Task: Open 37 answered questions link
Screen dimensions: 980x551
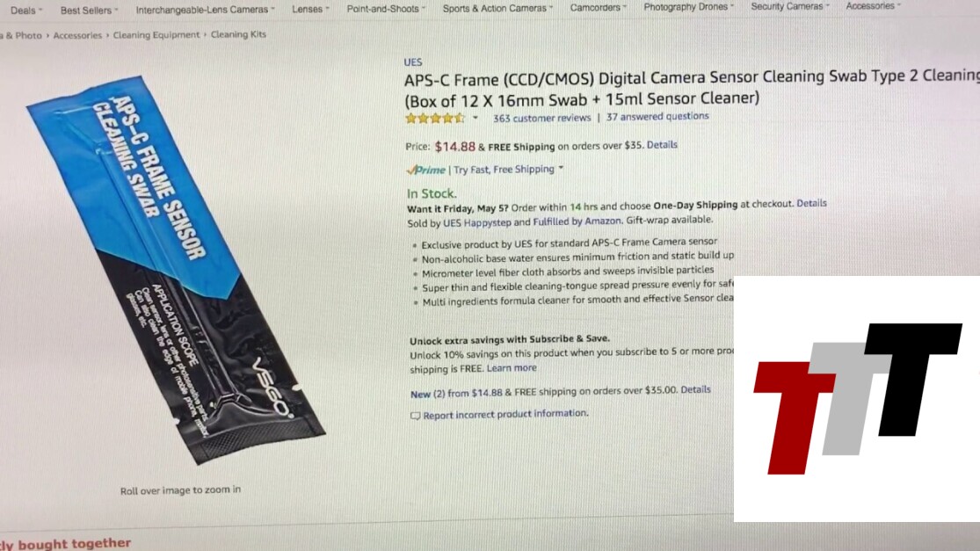Action: pyautogui.click(x=657, y=116)
